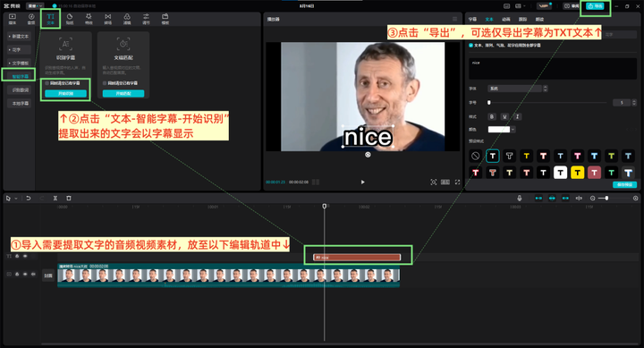Click the scan-frame icon in player controls

tap(433, 182)
